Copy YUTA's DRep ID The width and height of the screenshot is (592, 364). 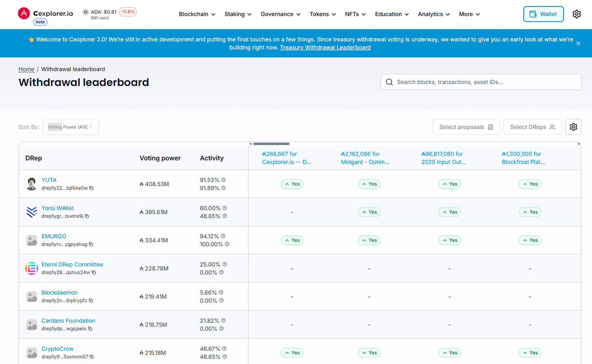(91, 188)
